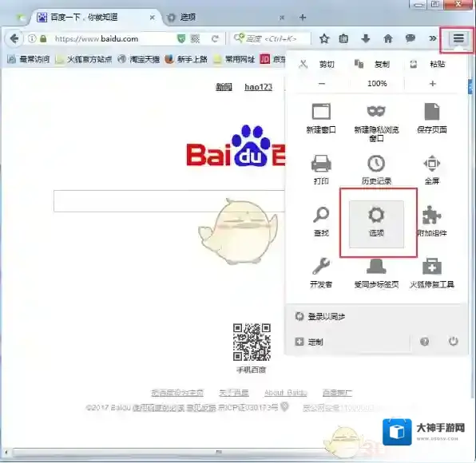Click 百度推广 footer link
Viewport: 476px width, 463px height.
pos(337,393)
